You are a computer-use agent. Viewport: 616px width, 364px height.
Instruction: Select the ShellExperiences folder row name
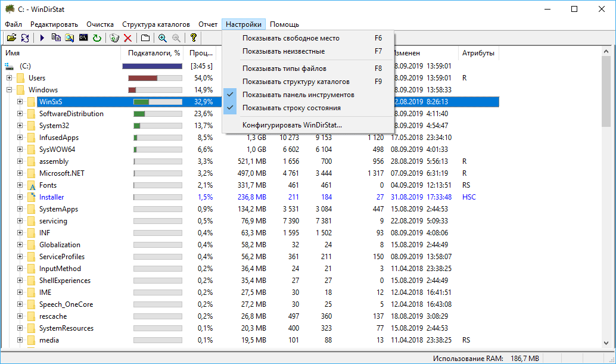click(x=65, y=281)
